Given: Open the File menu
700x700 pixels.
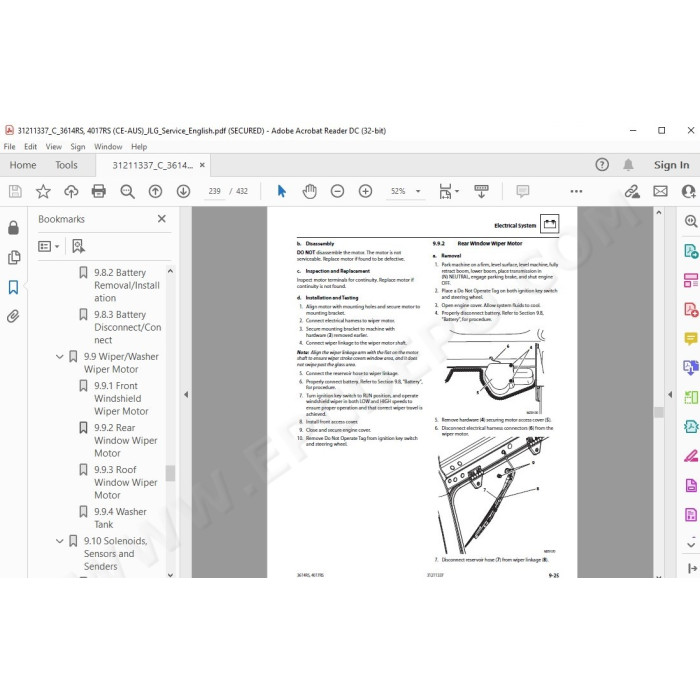Looking at the screenshot, I should [x=9, y=147].
